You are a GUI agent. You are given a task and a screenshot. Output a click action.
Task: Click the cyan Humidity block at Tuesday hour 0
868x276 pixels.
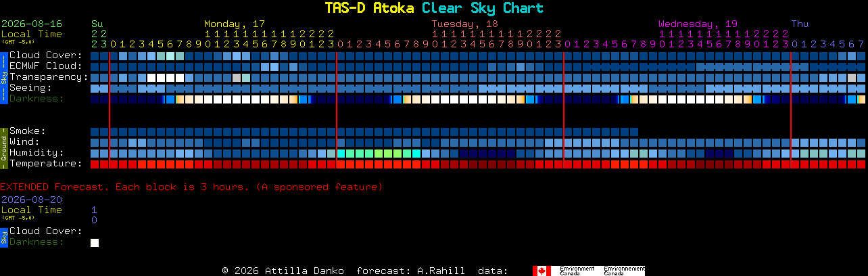[x=341, y=154]
